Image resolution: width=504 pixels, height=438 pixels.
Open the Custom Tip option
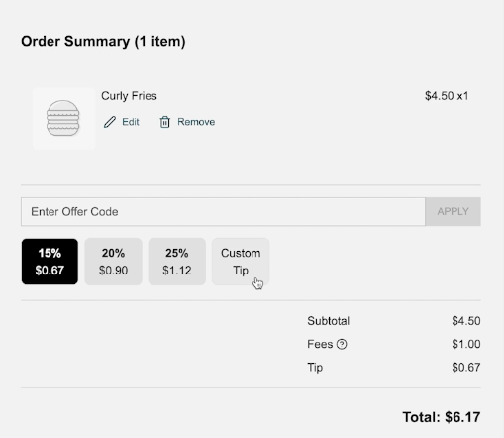click(x=241, y=262)
